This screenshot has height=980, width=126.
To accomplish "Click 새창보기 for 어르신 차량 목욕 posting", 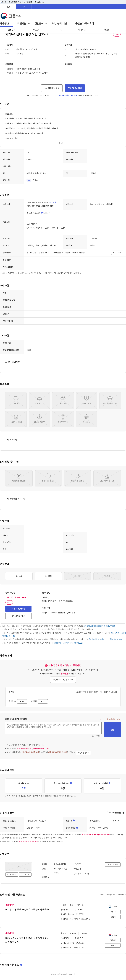I will (x=113, y=917).
